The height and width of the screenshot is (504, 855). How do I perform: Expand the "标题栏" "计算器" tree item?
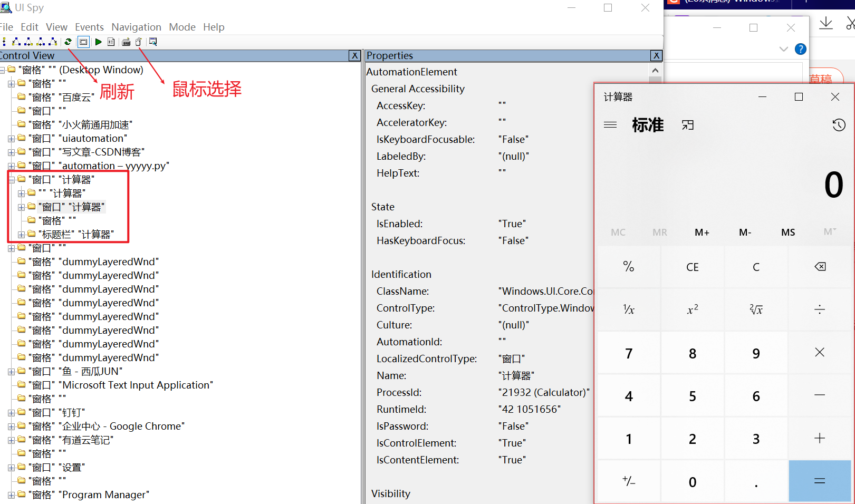point(21,234)
